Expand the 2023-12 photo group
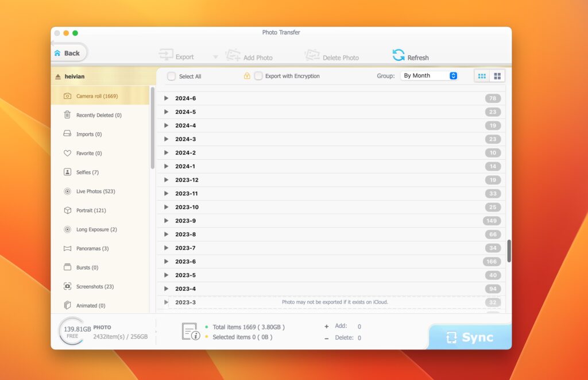Viewport: 588px width, 380px height. 167,179
